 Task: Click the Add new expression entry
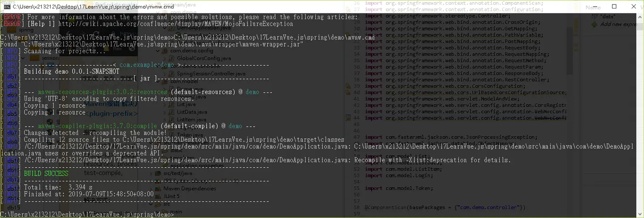pos(618,24)
